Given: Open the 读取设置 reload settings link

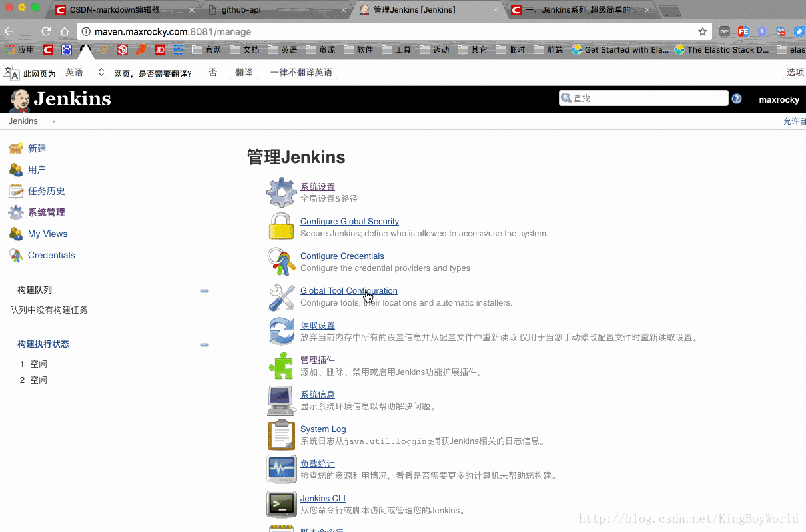Looking at the screenshot, I should click(x=318, y=325).
